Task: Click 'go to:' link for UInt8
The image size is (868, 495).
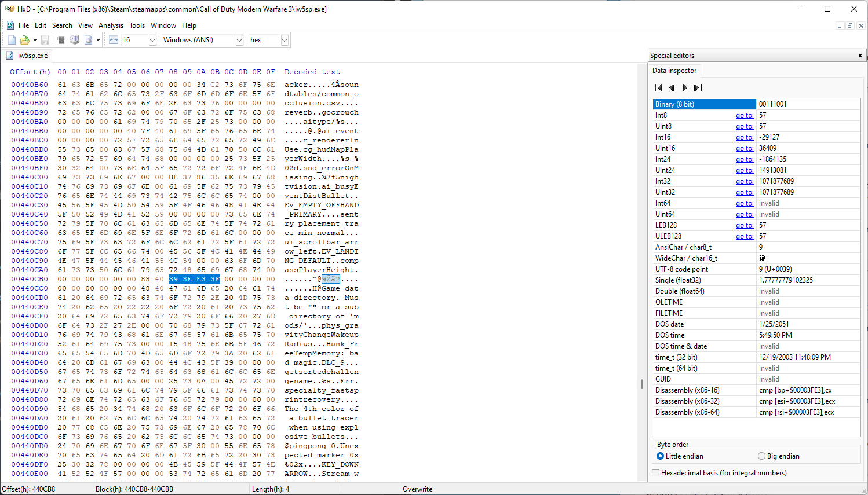Action: click(x=745, y=126)
